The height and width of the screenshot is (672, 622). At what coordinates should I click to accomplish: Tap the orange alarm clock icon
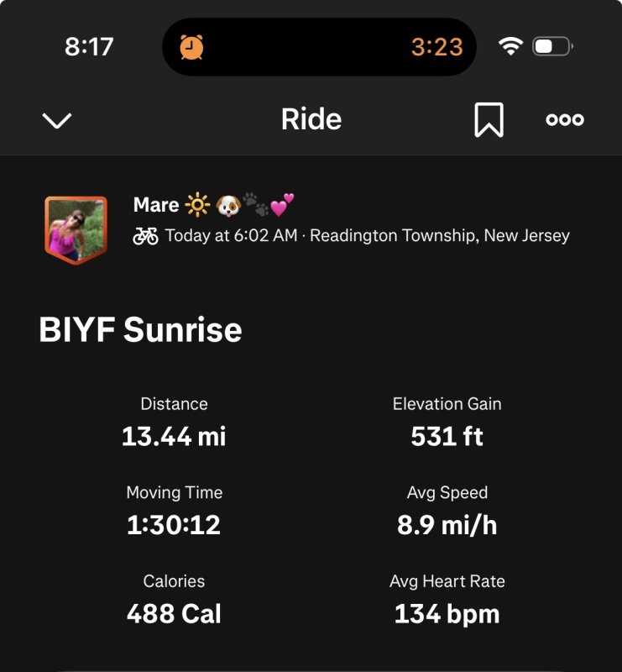click(x=191, y=47)
